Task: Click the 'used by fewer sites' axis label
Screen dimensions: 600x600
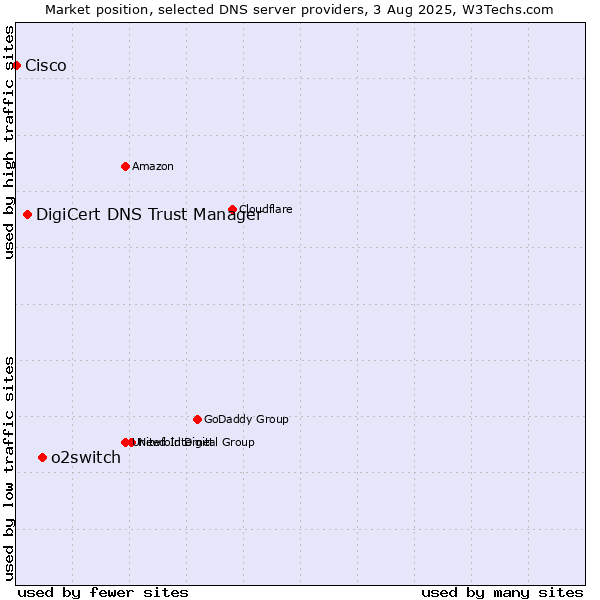Action: 103,593
